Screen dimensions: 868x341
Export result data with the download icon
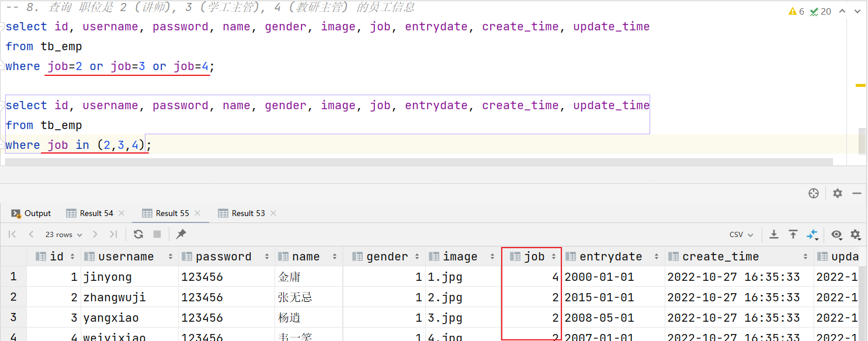tap(774, 234)
